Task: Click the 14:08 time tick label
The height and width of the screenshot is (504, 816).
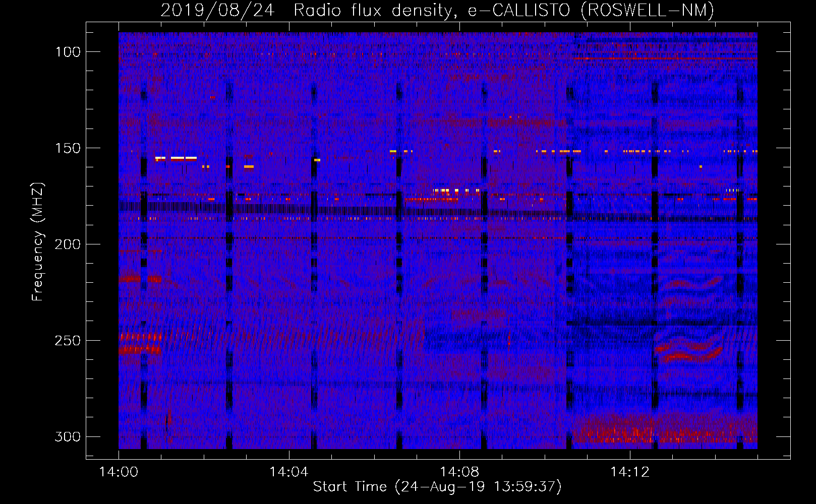Action: coord(459,472)
